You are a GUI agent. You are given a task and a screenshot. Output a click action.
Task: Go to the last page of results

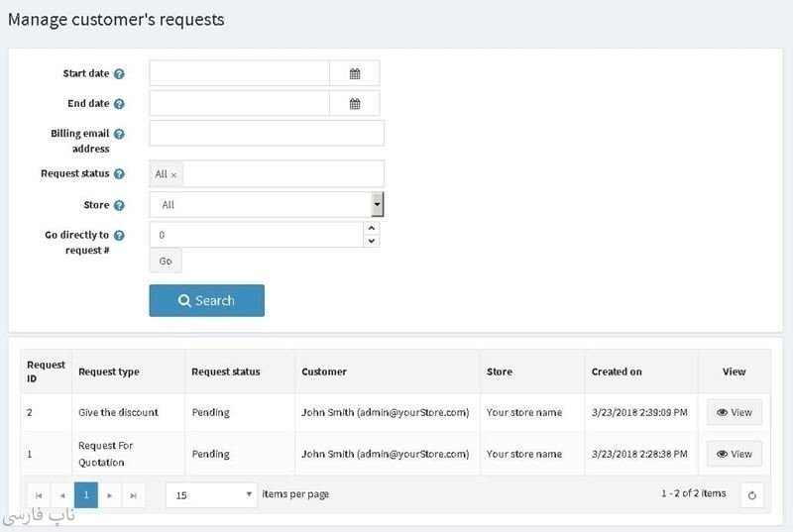pos(134,494)
